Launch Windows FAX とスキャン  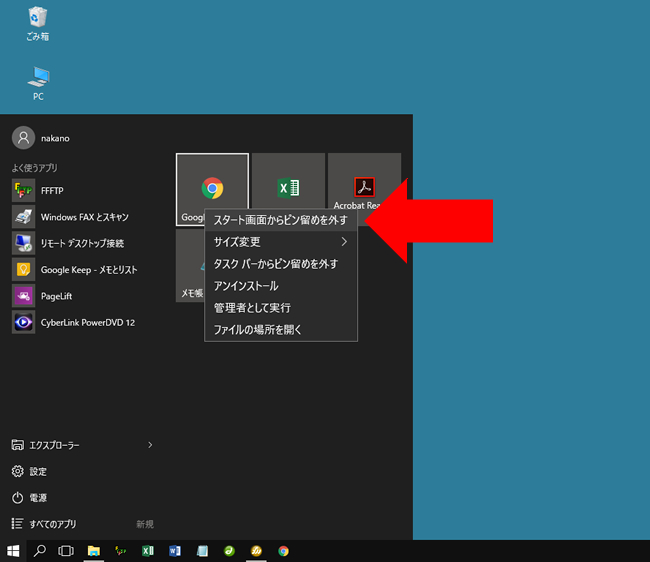click(84, 216)
